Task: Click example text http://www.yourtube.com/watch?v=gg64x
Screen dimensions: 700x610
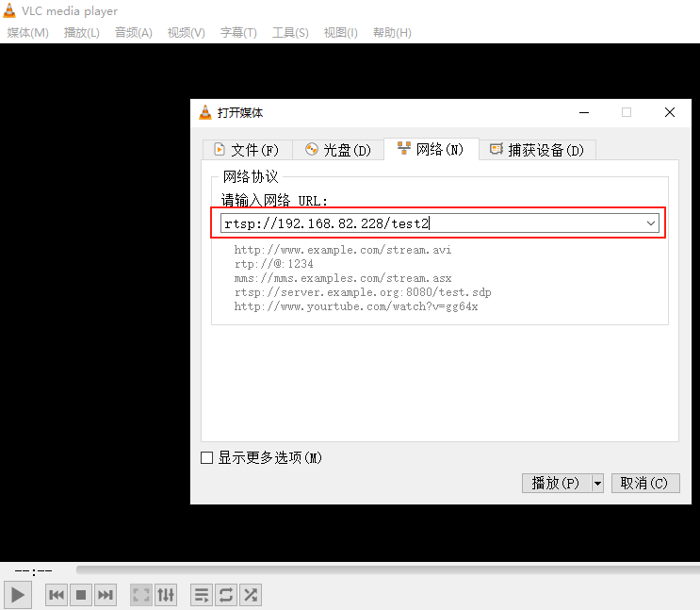Action: (356, 307)
